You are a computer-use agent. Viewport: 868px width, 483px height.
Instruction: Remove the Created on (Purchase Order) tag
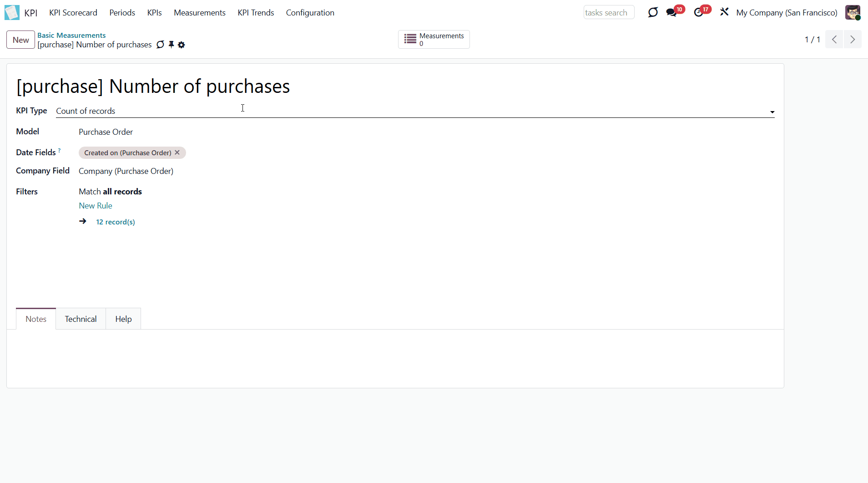pos(177,153)
